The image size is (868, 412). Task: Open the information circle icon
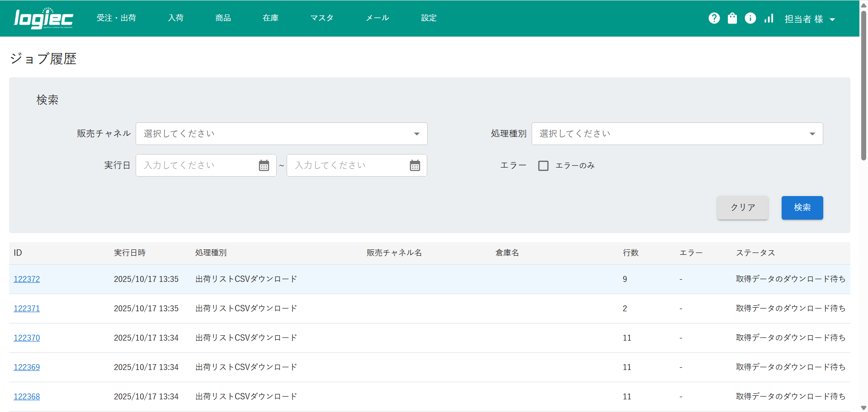[750, 18]
